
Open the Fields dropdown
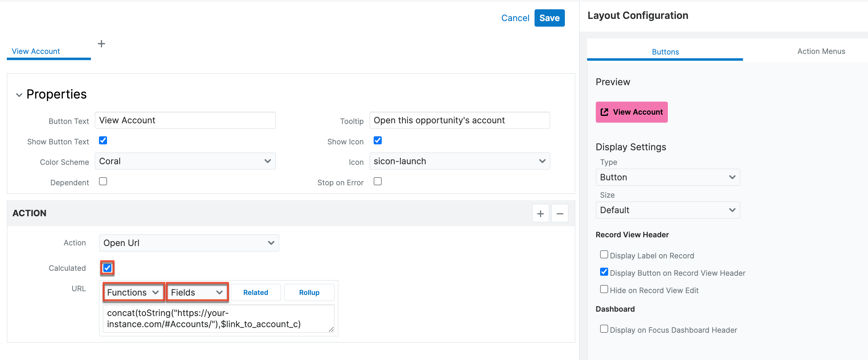tap(196, 292)
